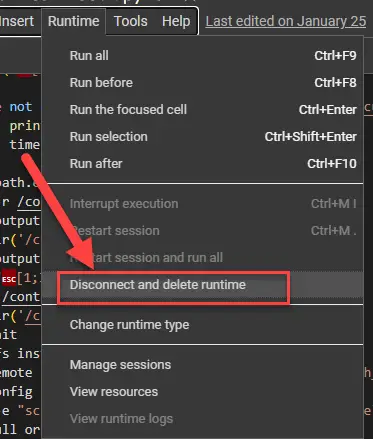Open the Insert menu

17,22
